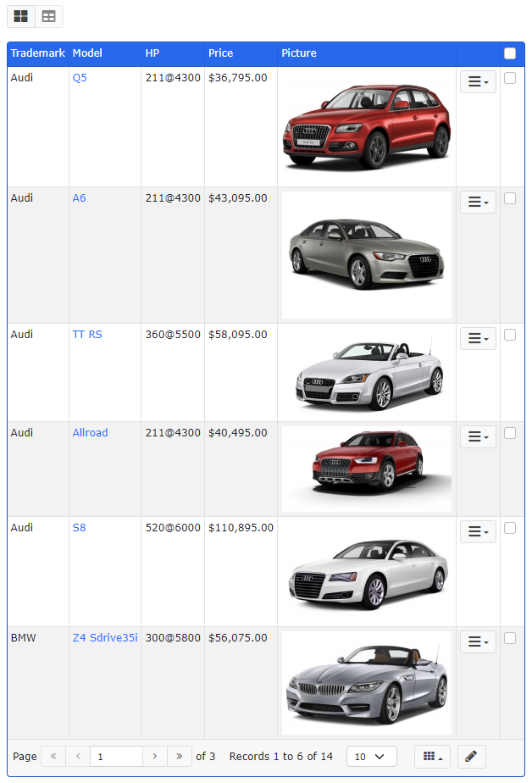
Task: Open the page size dropdown showing 10
Action: [x=371, y=757]
